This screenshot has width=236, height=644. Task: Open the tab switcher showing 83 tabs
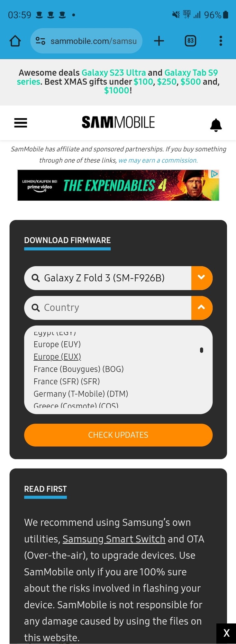pyautogui.click(x=190, y=41)
